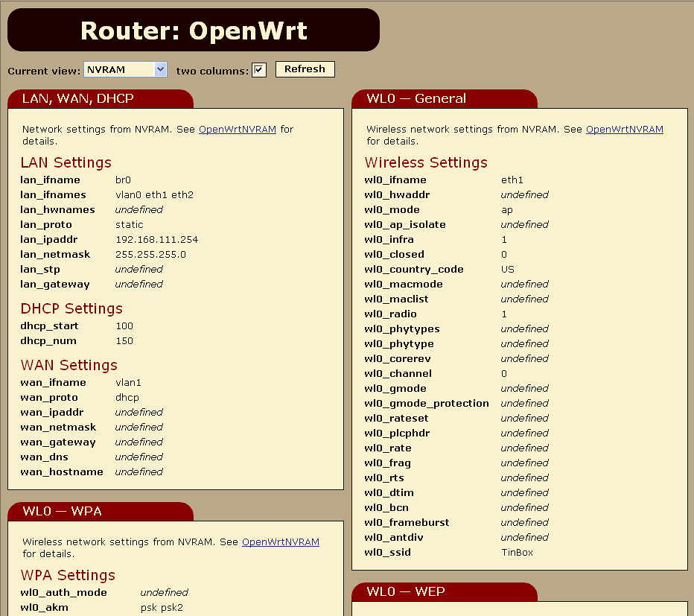Viewport: 694px width, 616px height.
Task: Select the WL0 — WEP panel header
Action: point(445,592)
